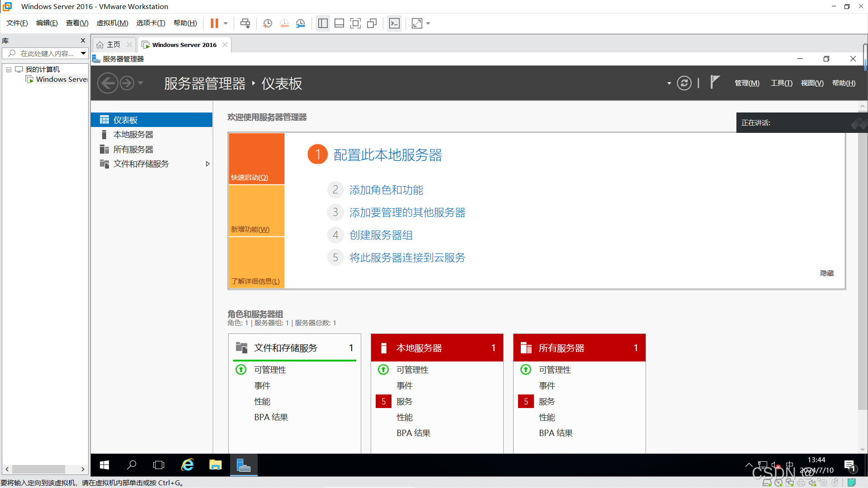Open the red 本地服务器 tile header

(x=437, y=347)
